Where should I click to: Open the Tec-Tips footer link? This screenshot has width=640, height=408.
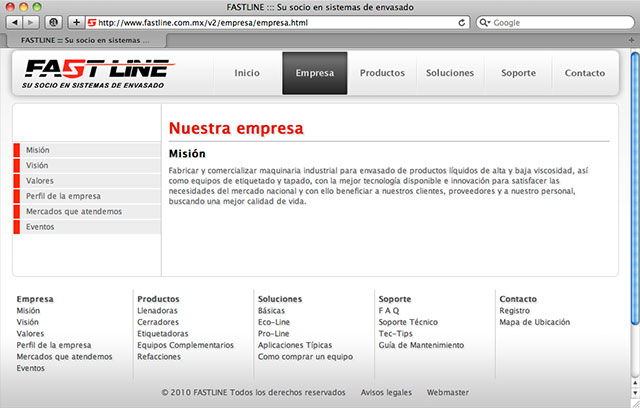coord(396,334)
